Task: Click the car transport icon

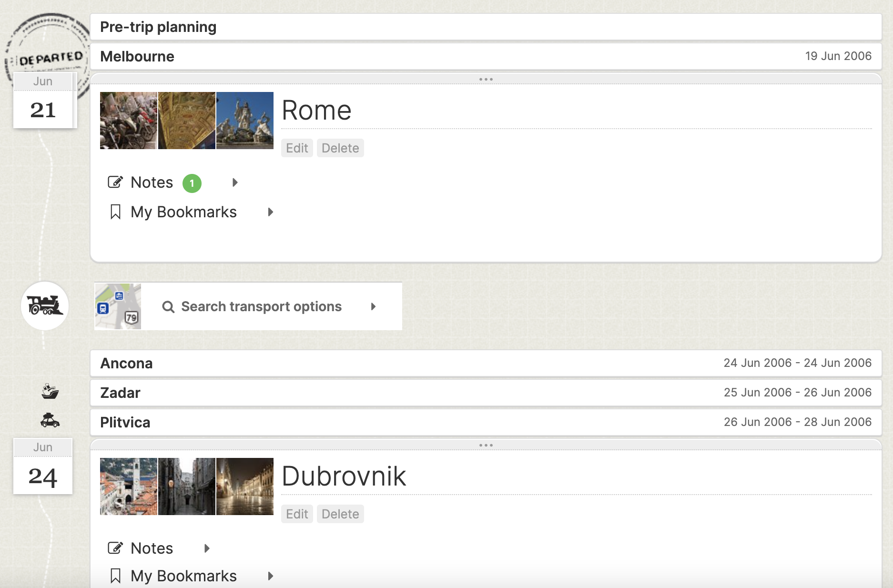Action: click(50, 420)
